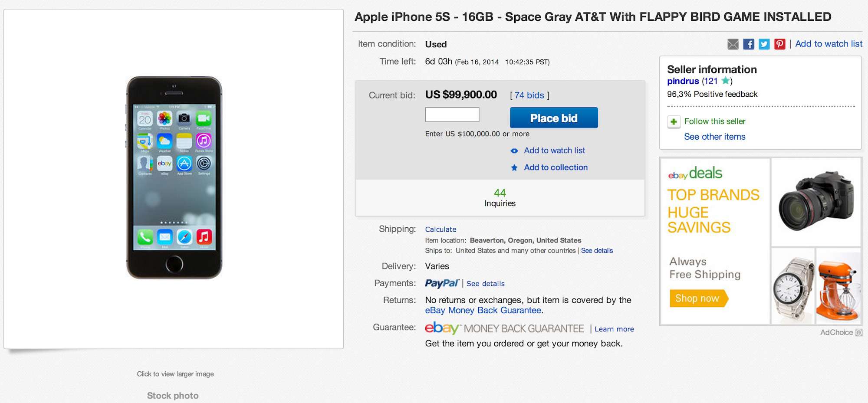Click the camera ad thumbnail

click(816, 202)
